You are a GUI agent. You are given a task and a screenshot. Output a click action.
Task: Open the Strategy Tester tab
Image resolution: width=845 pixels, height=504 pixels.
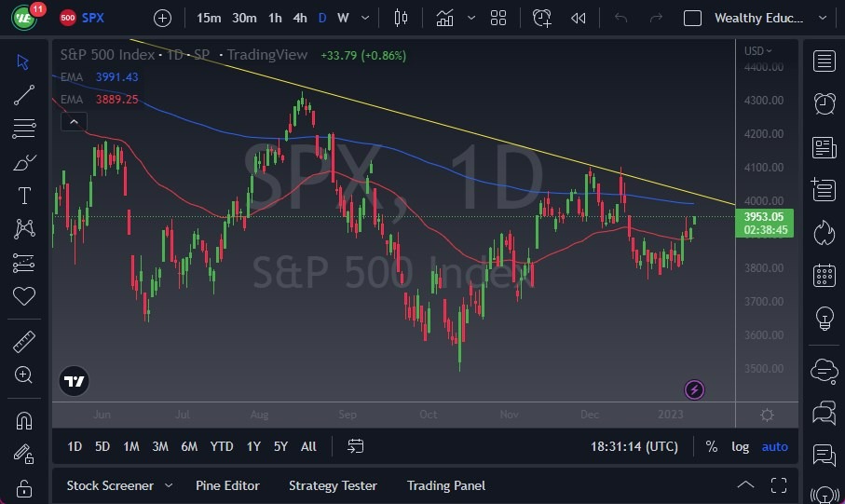333,485
